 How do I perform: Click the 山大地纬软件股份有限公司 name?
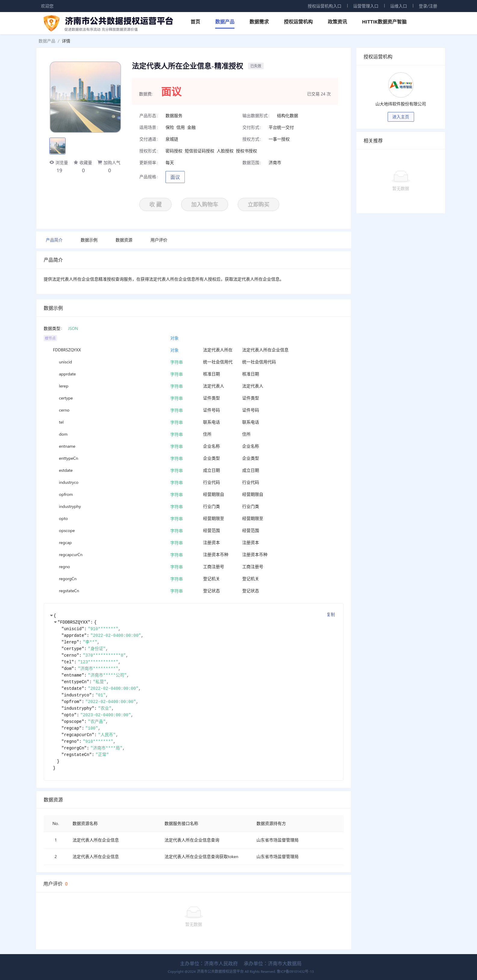[401, 104]
